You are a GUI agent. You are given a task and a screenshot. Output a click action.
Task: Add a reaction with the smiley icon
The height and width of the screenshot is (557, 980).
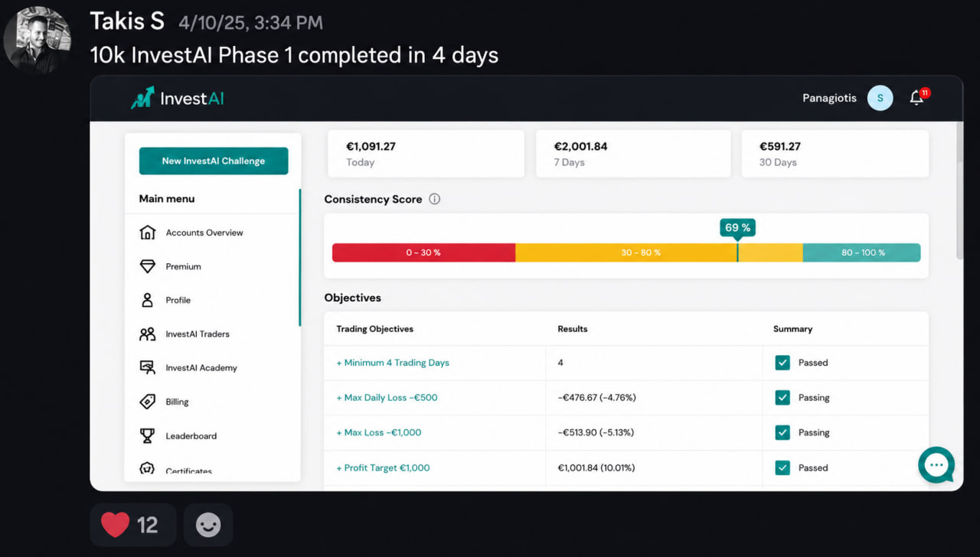point(208,525)
